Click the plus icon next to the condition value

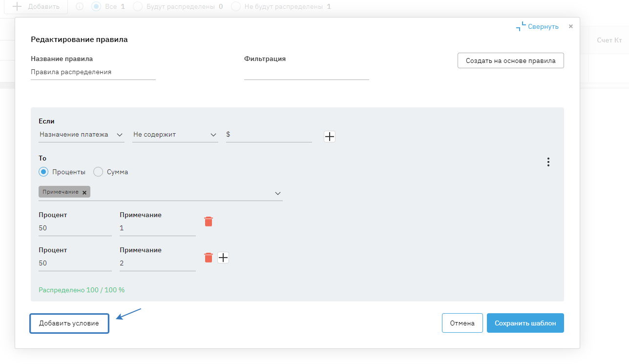coord(330,137)
